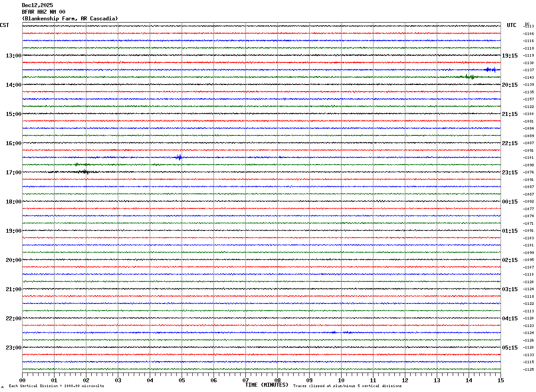
Task: Select minute 05 on the time axis
Action: click(182, 380)
